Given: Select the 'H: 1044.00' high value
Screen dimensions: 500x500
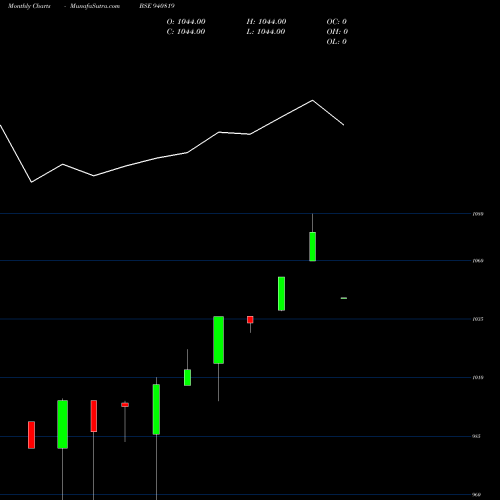Looking at the screenshot, I should 266,22.
